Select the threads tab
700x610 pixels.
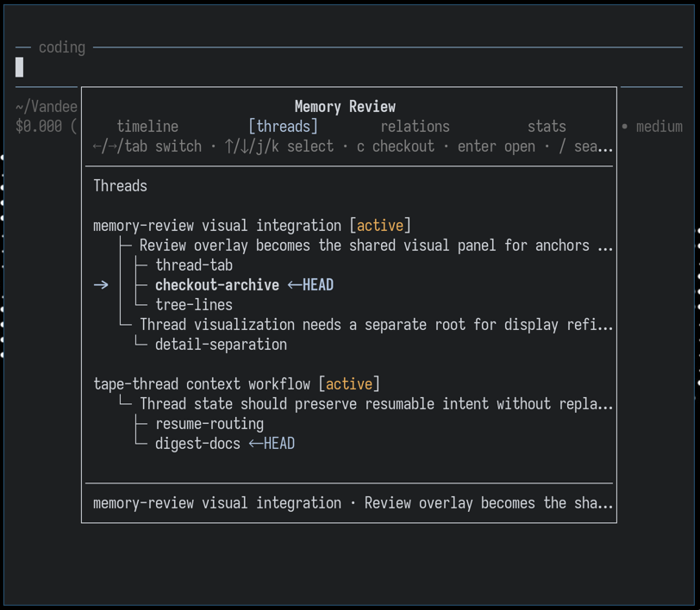coord(283,127)
